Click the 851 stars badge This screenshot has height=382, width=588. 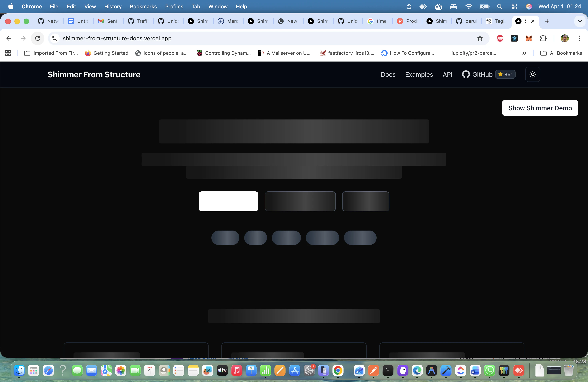[x=505, y=74]
